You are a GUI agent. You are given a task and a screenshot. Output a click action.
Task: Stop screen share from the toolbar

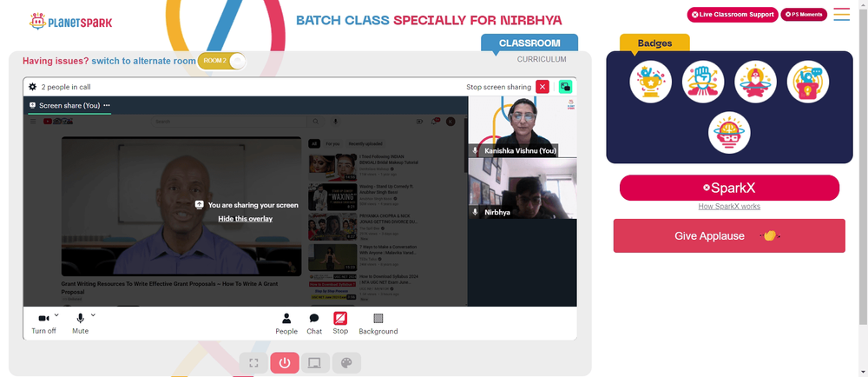coord(340,323)
